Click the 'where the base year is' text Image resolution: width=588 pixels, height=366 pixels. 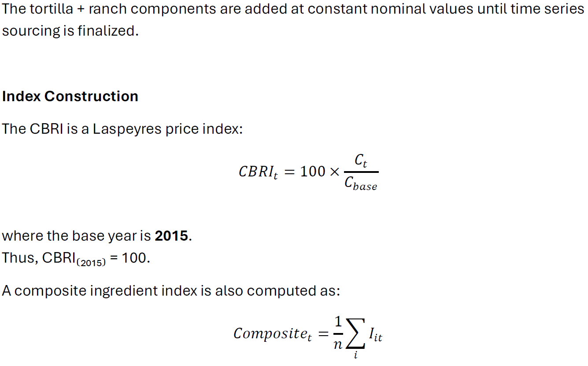click(x=77, y=236)
